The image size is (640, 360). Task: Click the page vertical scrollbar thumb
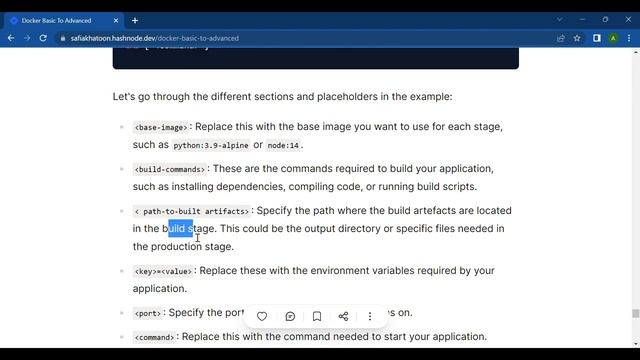[x=636, y=313]
